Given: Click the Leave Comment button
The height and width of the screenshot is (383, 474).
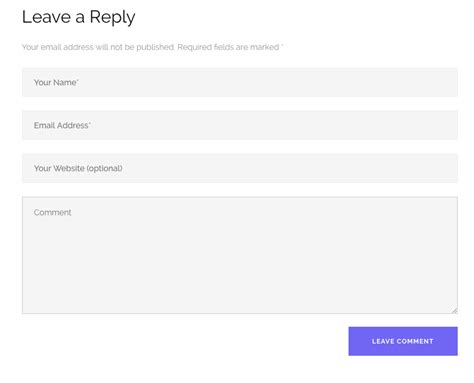Looking at the screenshot, I should (403, 341).
